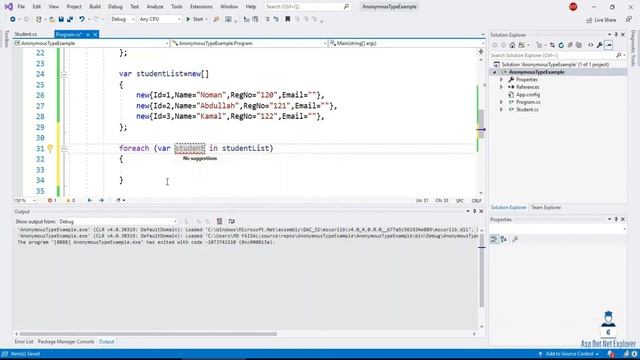Open the editor zoom percentage dropdown
The image size is (640, 360).
[25, 200]
